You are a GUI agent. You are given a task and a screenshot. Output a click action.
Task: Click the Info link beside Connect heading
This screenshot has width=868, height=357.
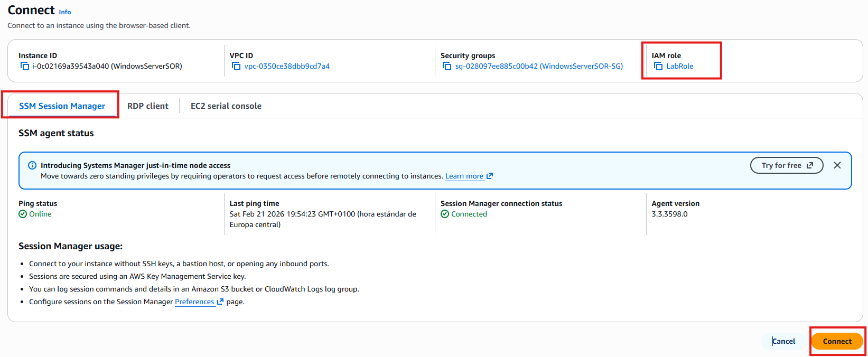click(x=65, y=12)
